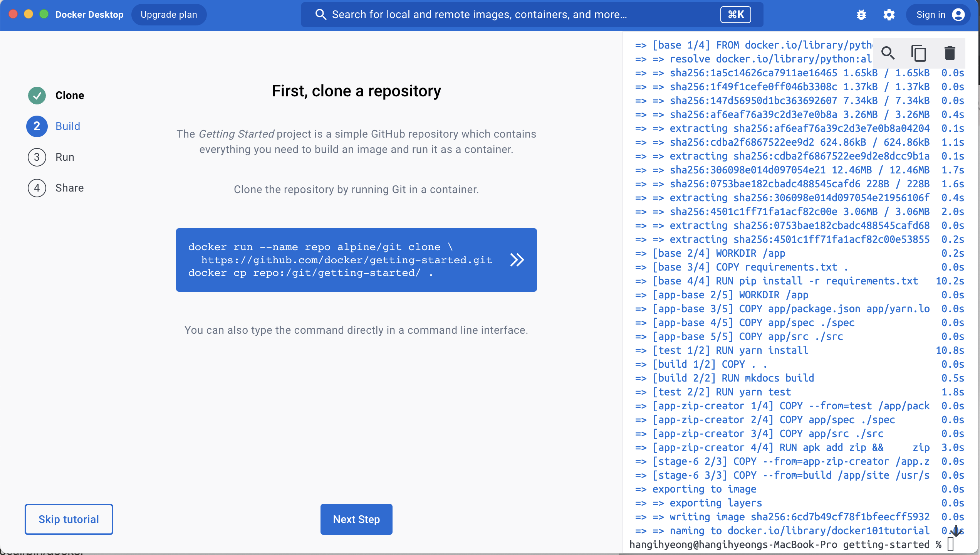Screen dimensions: 980x555
Task: Click the green Clone checkmark icon
Action: [37, 95]
